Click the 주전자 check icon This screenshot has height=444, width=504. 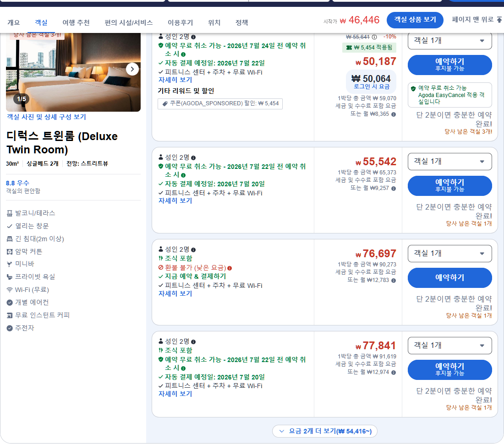(10, 328)
